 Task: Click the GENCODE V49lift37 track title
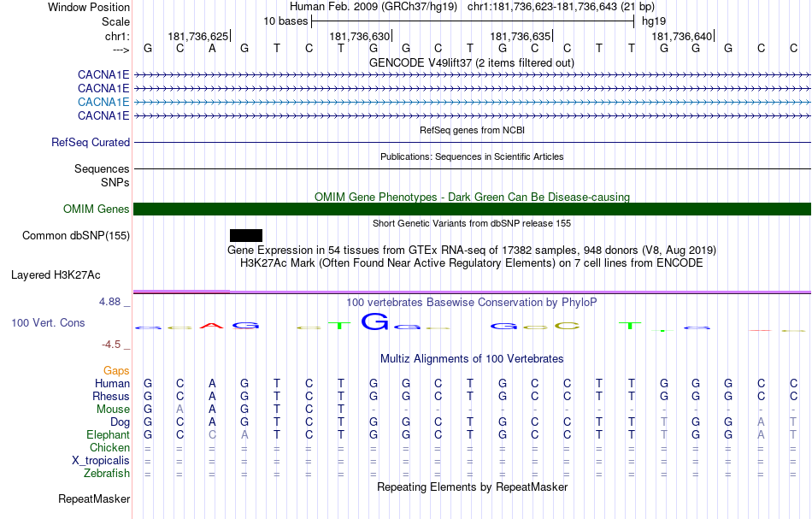tap(471, 62)
